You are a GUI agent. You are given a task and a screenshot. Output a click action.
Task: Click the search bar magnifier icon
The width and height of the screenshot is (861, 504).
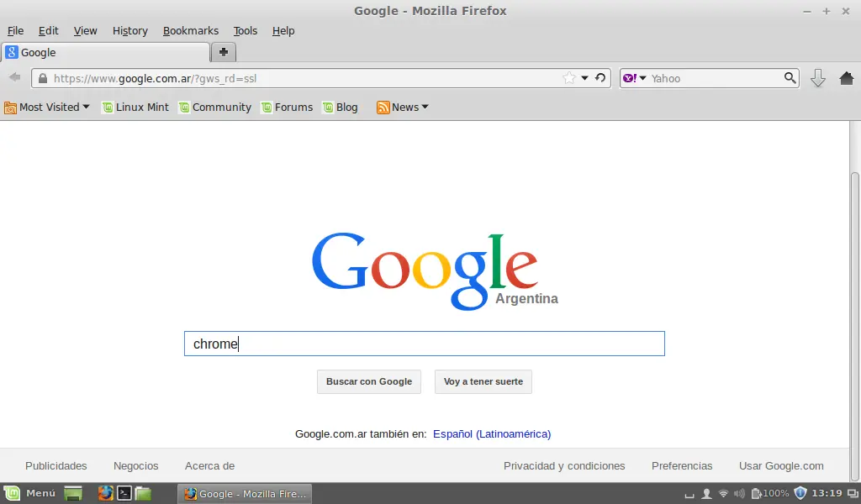[x=790, y=78]
